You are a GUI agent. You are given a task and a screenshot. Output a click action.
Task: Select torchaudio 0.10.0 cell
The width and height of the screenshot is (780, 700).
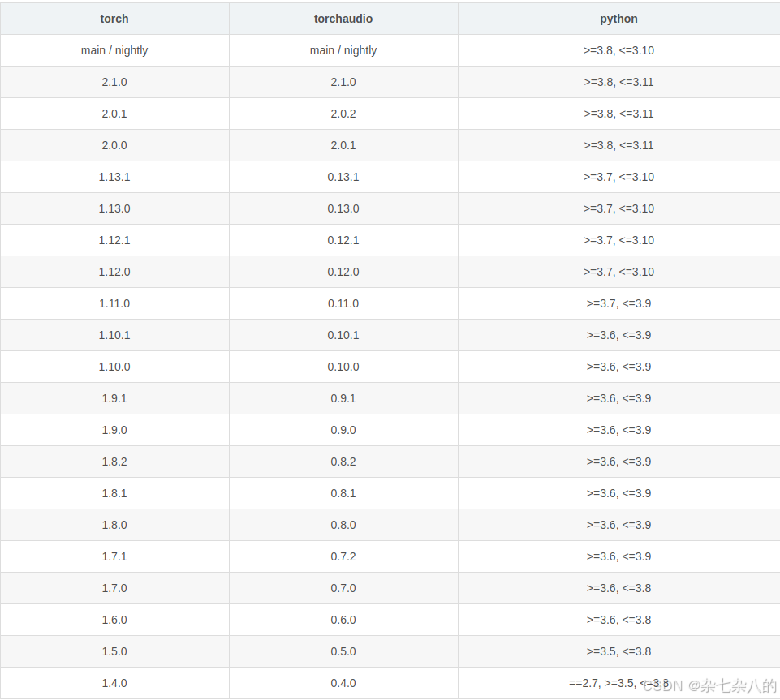343,367
